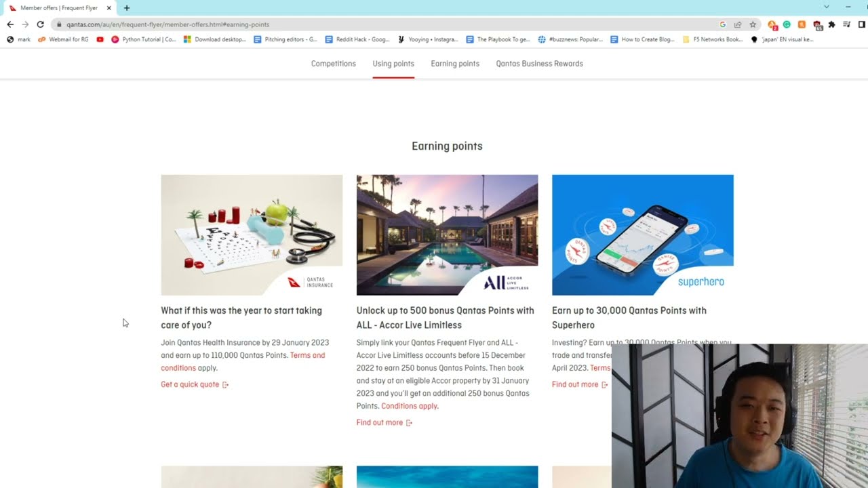Click the browser forward arrow
868x488 pixels.
pos(25,24)
